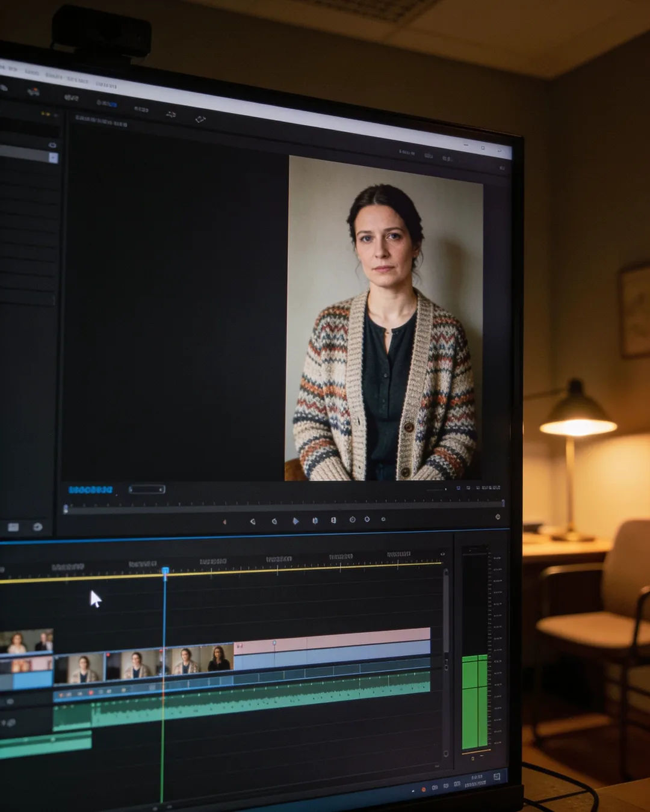The width and height of the screenshot is (650, 812).
Task: Click the timeline scroll handle at scrollbar's bottom
Action: (x=445, y=754)
